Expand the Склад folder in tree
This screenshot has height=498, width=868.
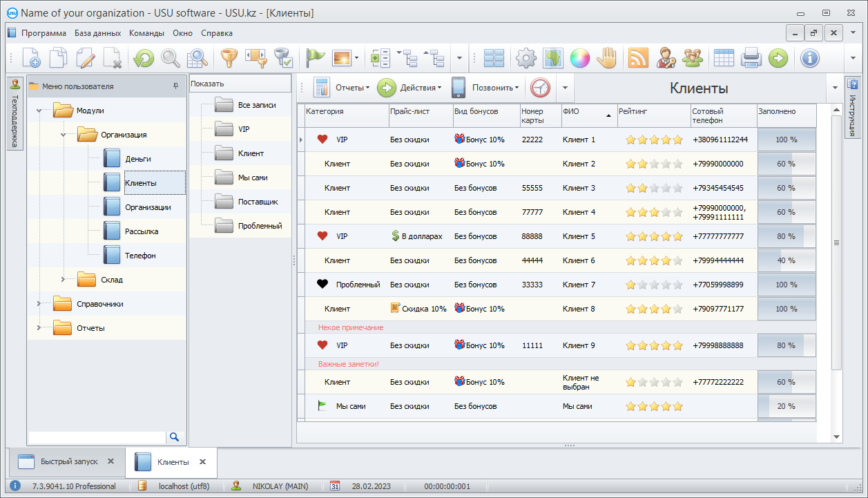pos(63,280)
